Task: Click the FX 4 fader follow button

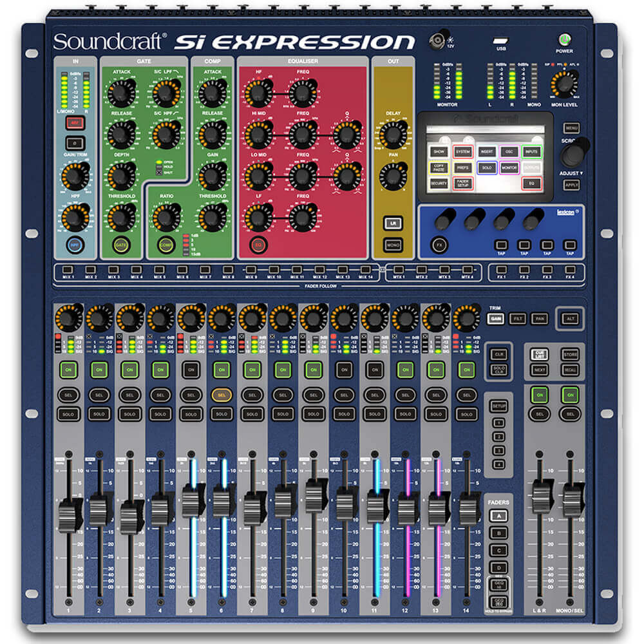Action: tap(570, 270)
